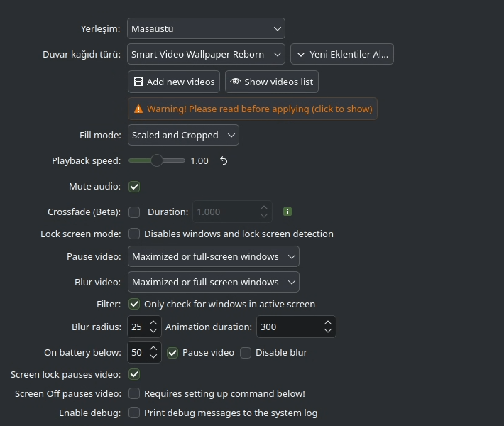The width and height of the screenshot is (504, 426).
Task: Open the Yerleşim layout dropdown
Action: 207,29
